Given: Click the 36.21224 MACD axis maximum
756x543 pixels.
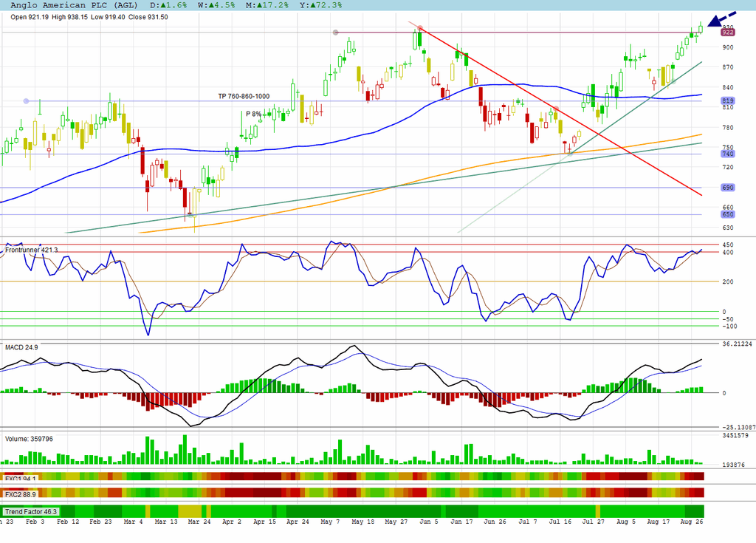Looking at the screenshot, I should point(738,344).
